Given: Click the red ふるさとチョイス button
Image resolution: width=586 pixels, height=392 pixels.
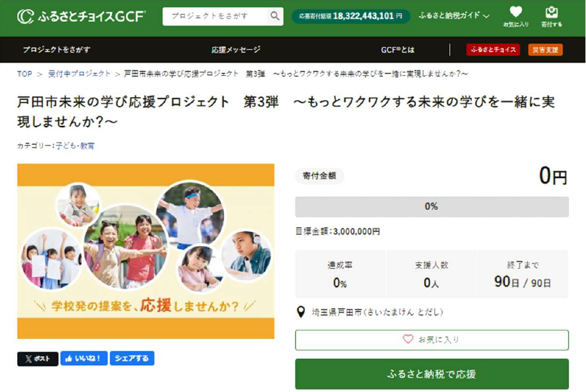Looking at the screenshot, I should pyautogui.click(x=492, y=50).
